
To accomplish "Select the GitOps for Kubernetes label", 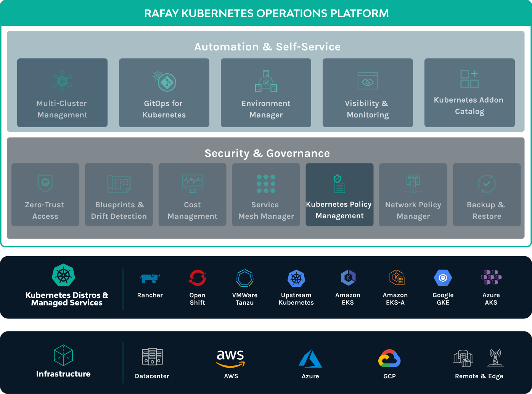I will 164,109.
